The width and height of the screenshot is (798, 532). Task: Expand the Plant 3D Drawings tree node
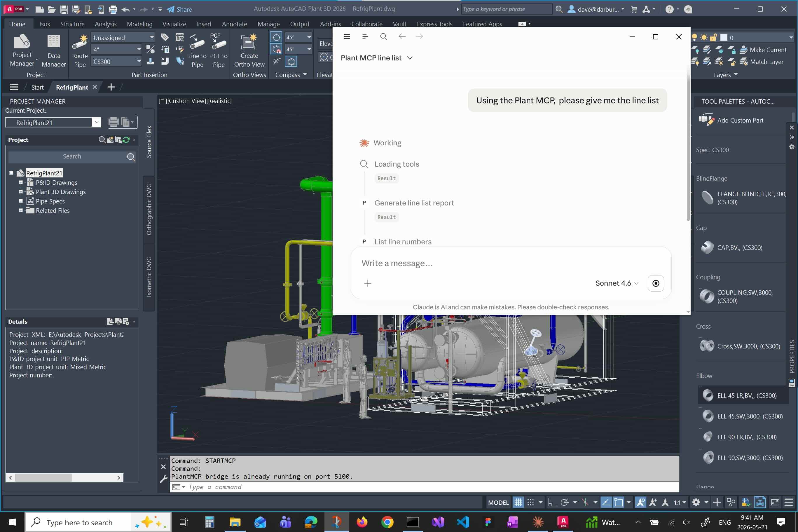point(21,192)
